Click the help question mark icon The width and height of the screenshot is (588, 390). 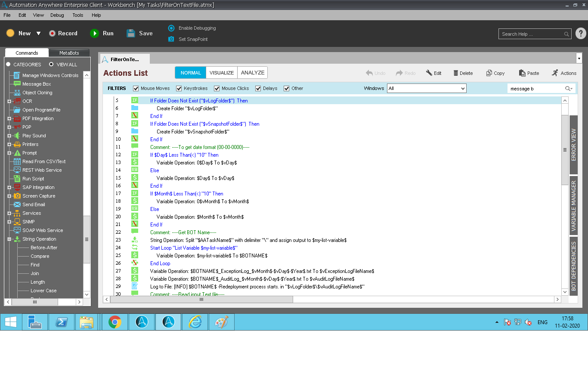tap(581, 34)
